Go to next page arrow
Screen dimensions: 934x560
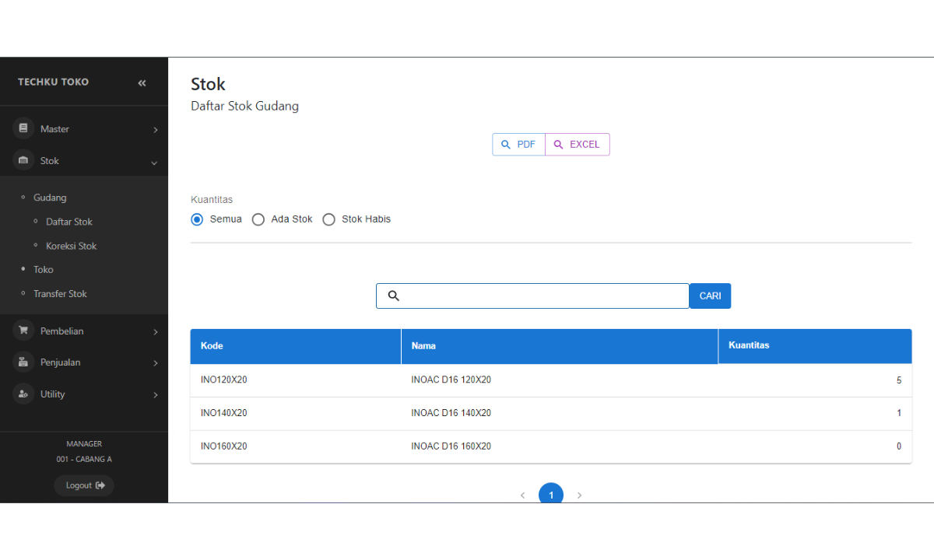tap(579, 495)
